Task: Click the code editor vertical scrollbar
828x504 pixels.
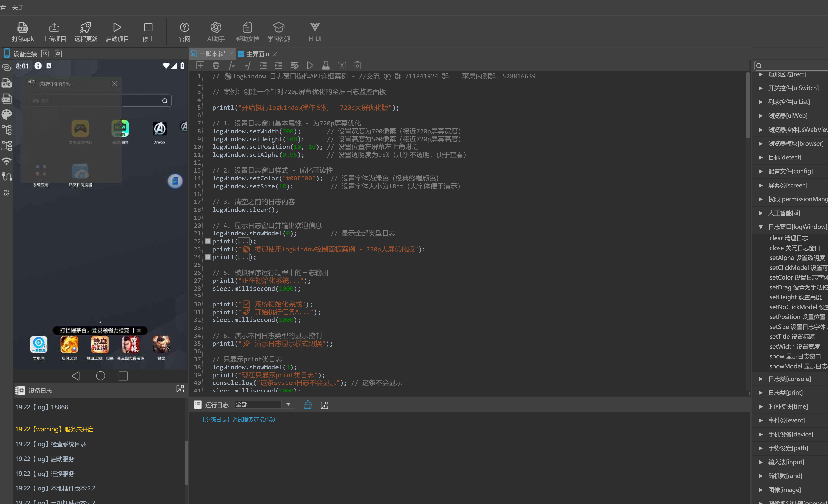Action: (747, 105)
